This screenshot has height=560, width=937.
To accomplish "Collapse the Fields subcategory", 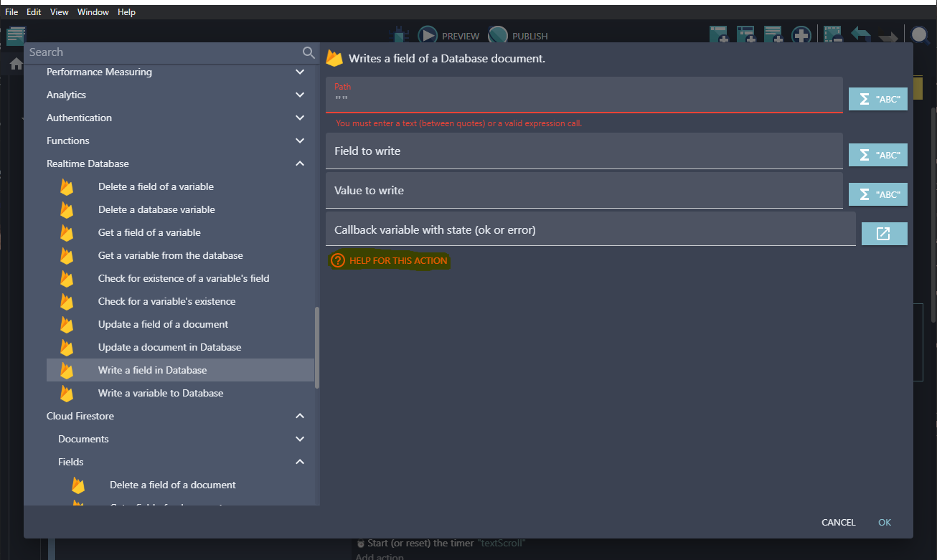I will click(300, 462).
